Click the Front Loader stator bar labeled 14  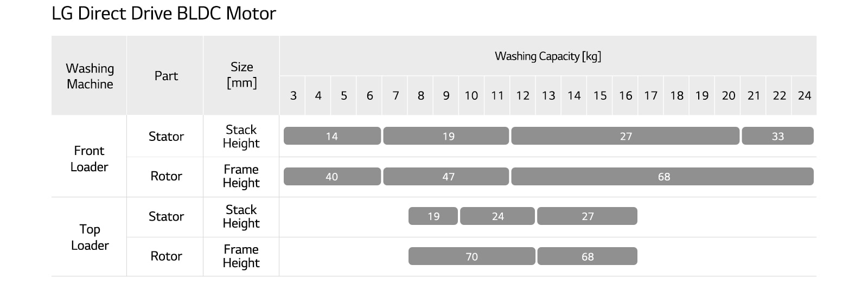[x=332, y=136]
